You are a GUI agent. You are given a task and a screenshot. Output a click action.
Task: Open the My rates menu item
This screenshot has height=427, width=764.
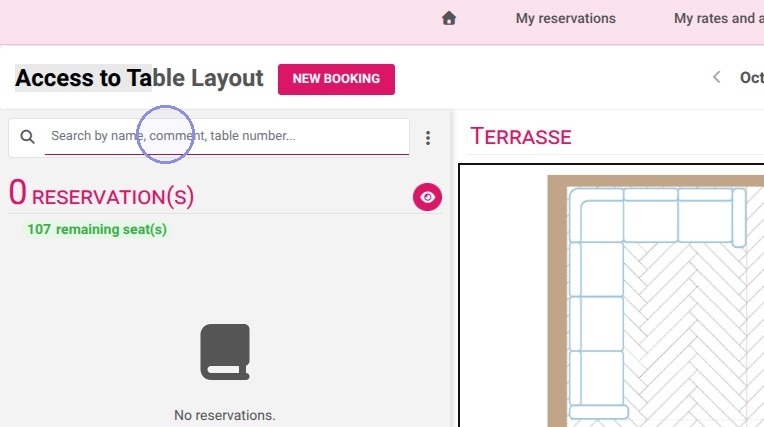click(x=719, y=19)
